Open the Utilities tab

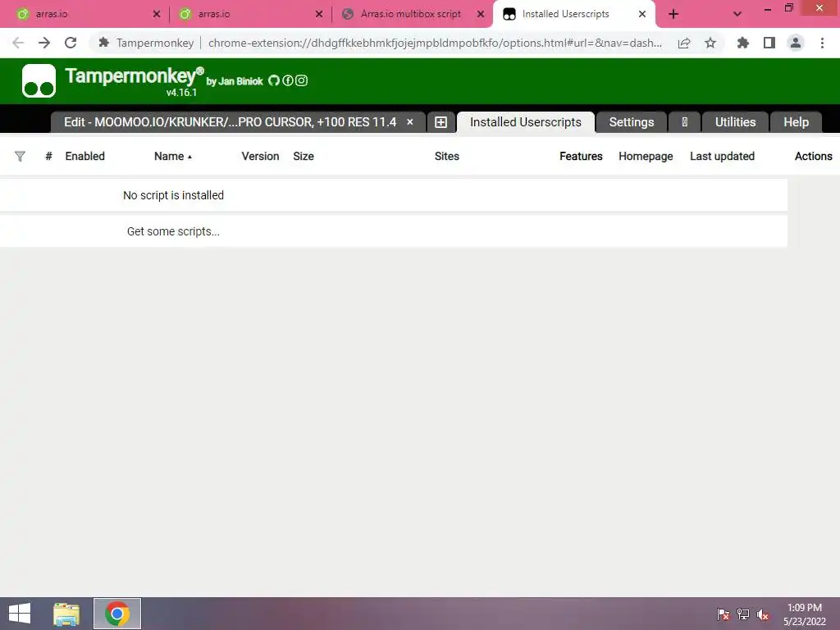tap(735, 122)
